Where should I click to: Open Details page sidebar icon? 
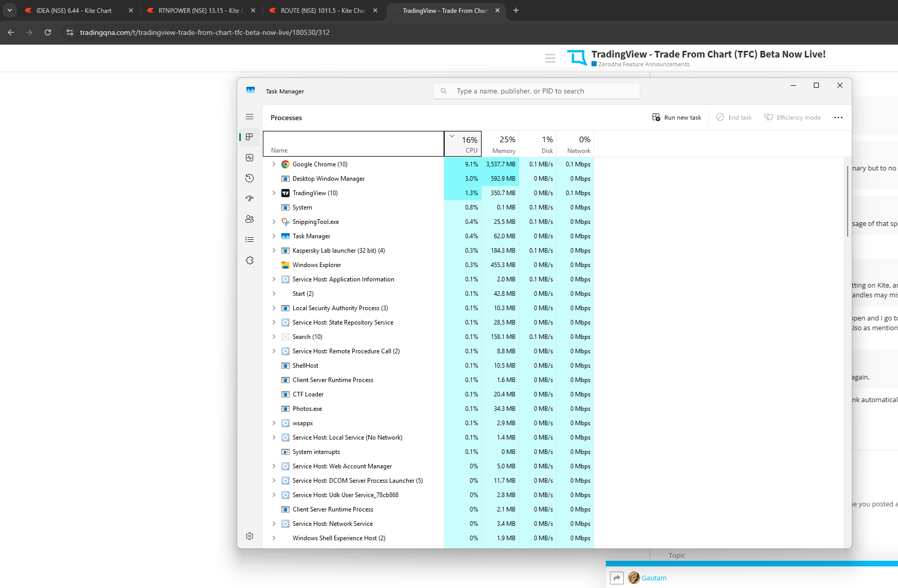250,240
